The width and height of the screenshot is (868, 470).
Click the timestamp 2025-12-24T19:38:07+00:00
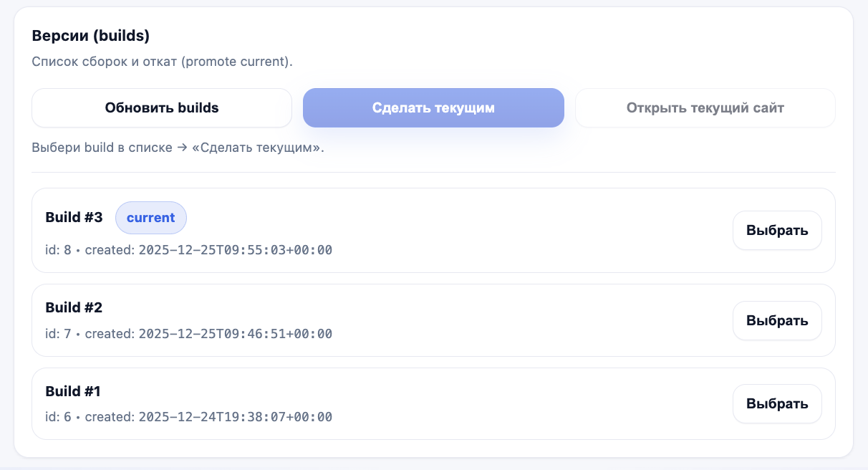235,417
